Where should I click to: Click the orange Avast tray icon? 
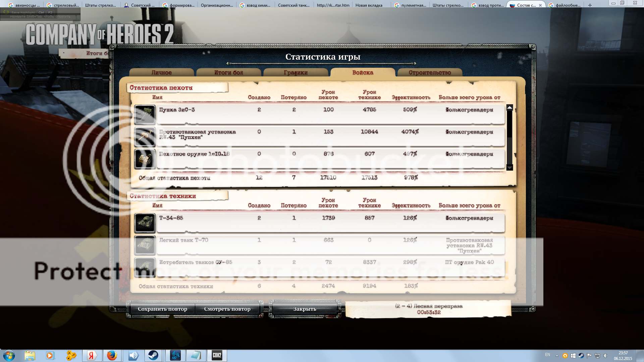pos(565,356)
